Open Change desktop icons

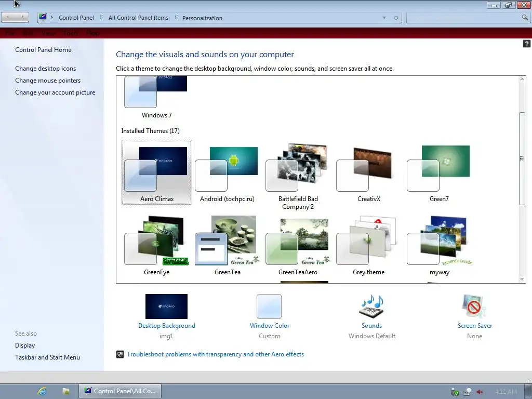click(x=46, y=69)
